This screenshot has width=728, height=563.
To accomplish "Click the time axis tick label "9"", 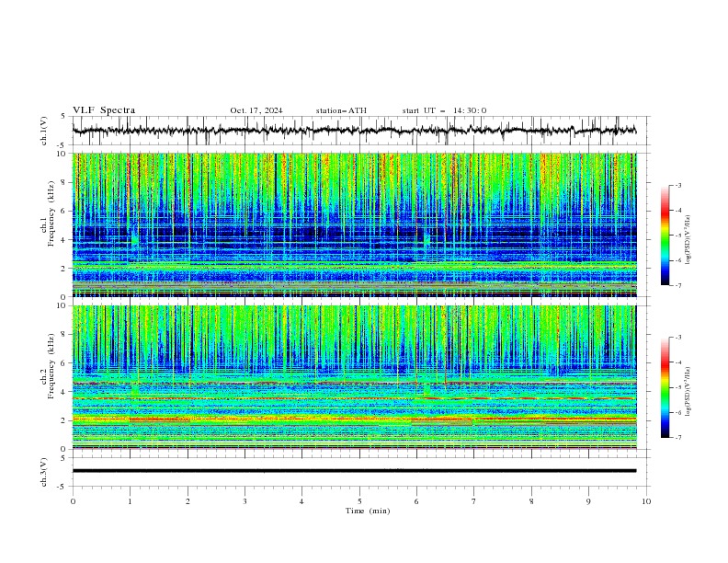I will [x=588, y=501].
